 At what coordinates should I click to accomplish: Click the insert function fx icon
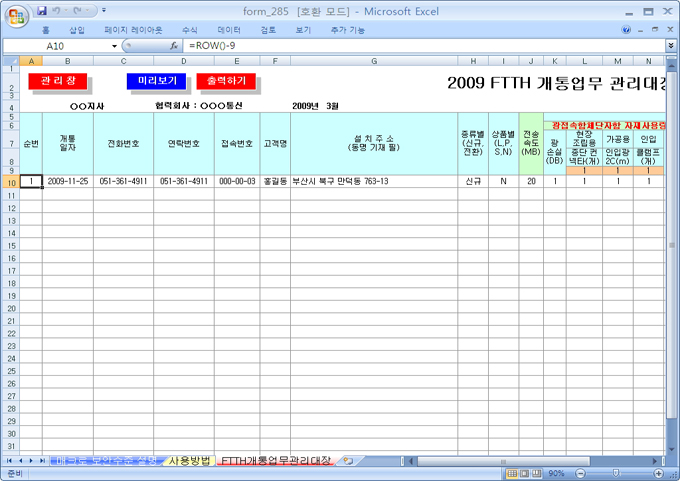pos(174,46)
